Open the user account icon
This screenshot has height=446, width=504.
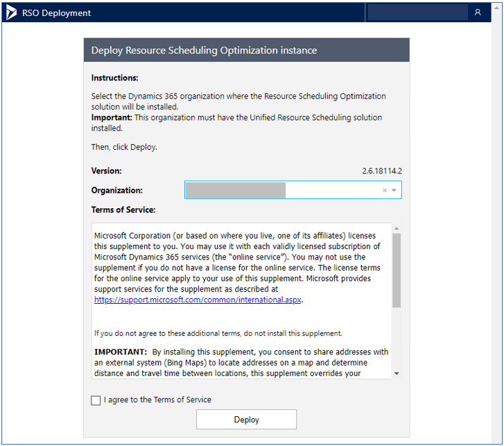point(478,12)
